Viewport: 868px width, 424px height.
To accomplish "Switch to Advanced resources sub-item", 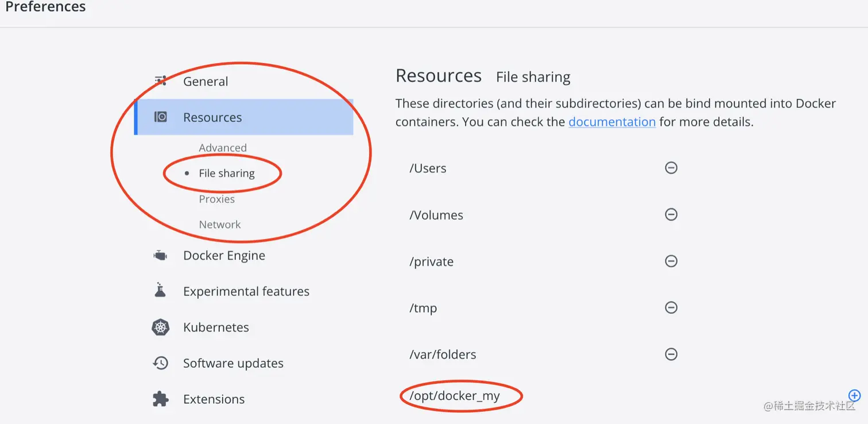I will tap(223, 148).
